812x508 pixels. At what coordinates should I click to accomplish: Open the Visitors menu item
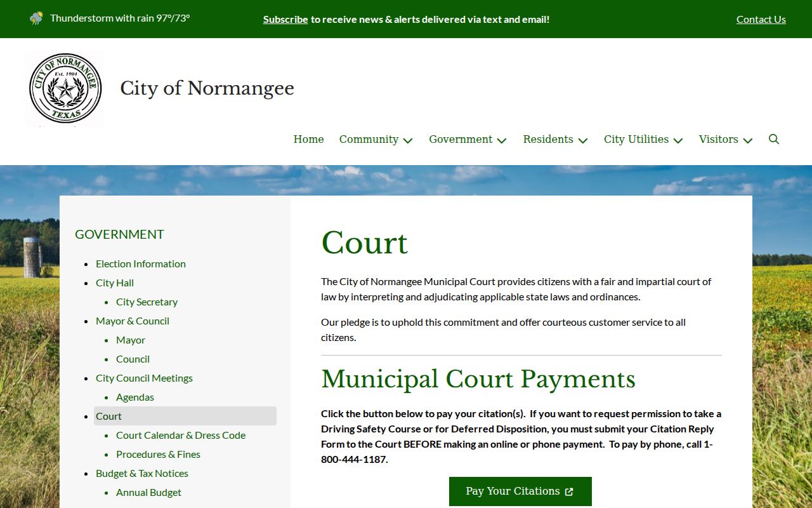click(x=719, y=139)
